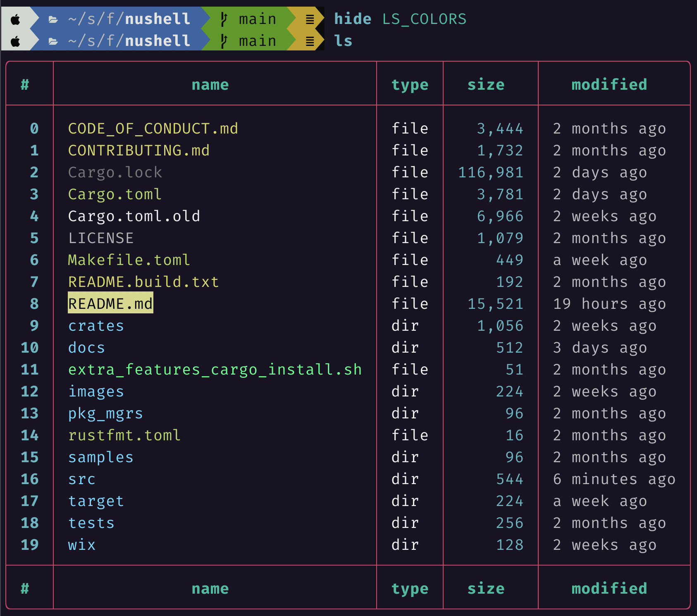Select the folder icon in the first prompt
The width and height of the screenshot is (697, 616).
pos(53,18)
